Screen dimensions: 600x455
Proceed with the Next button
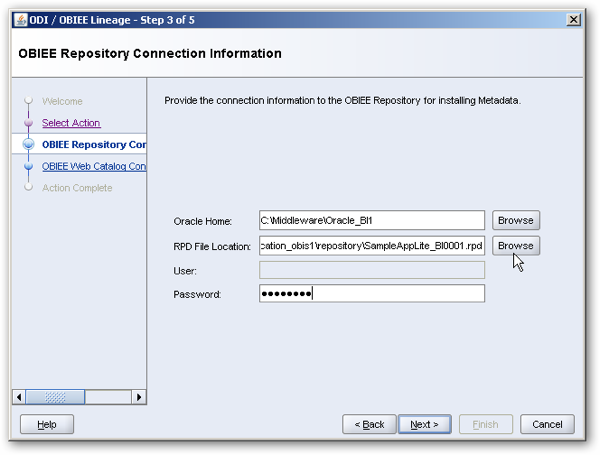[x=424, y=424]
